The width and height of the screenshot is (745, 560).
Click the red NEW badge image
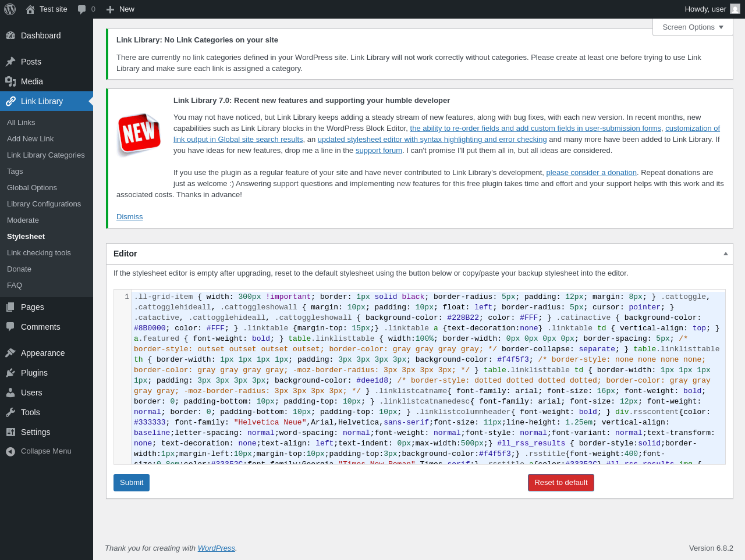point(139,134)
